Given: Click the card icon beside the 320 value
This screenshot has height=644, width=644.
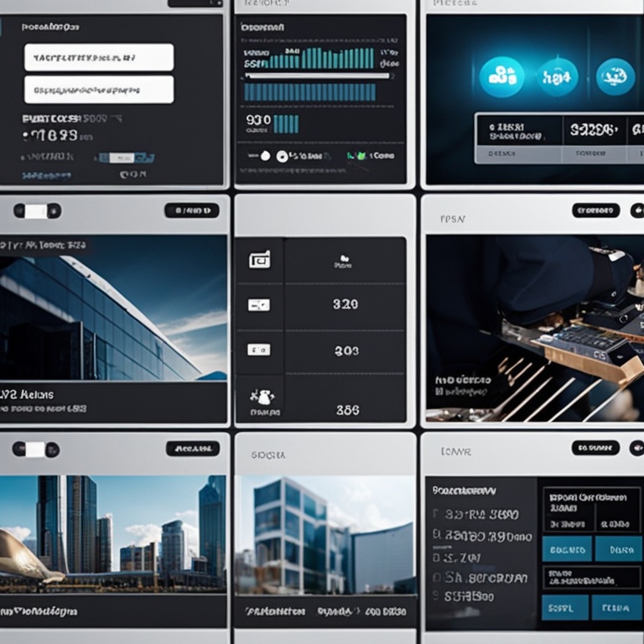Looking at the screenshot, I should (x=260, y=305).
